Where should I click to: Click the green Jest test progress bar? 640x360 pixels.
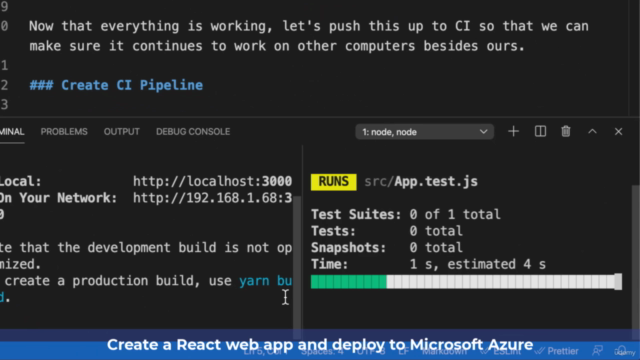click(349, 282)
